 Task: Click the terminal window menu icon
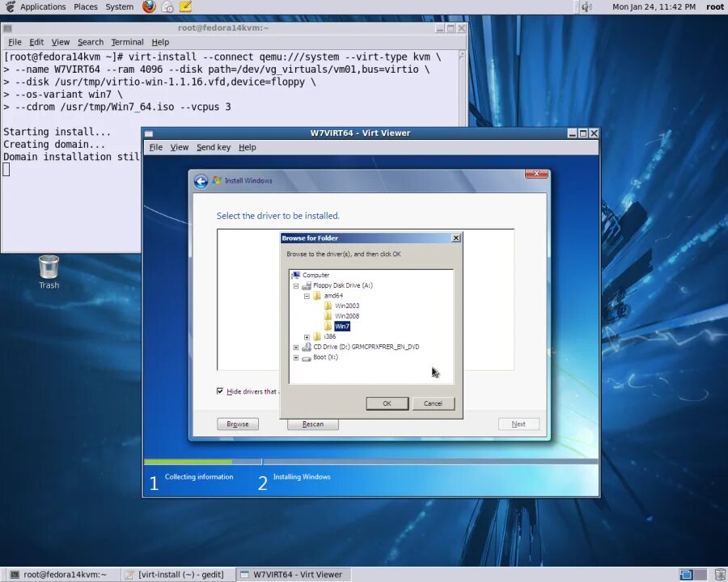(7, 28)
